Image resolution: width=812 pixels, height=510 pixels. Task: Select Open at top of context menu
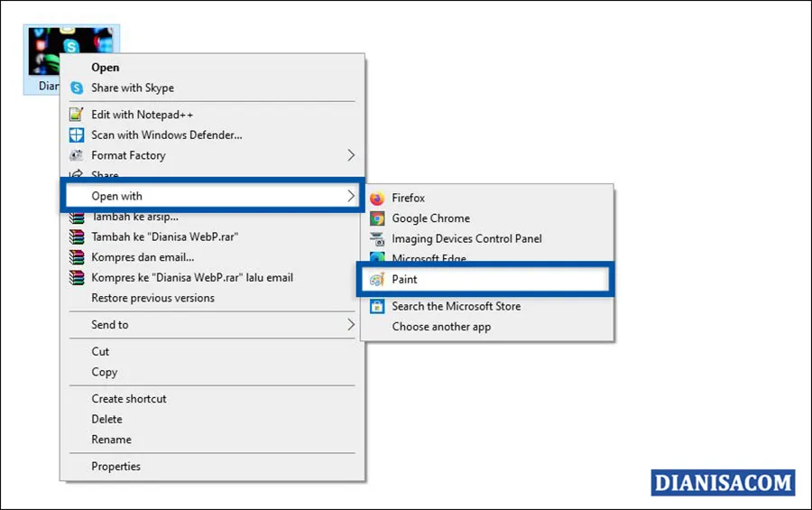tap(105, 68)
